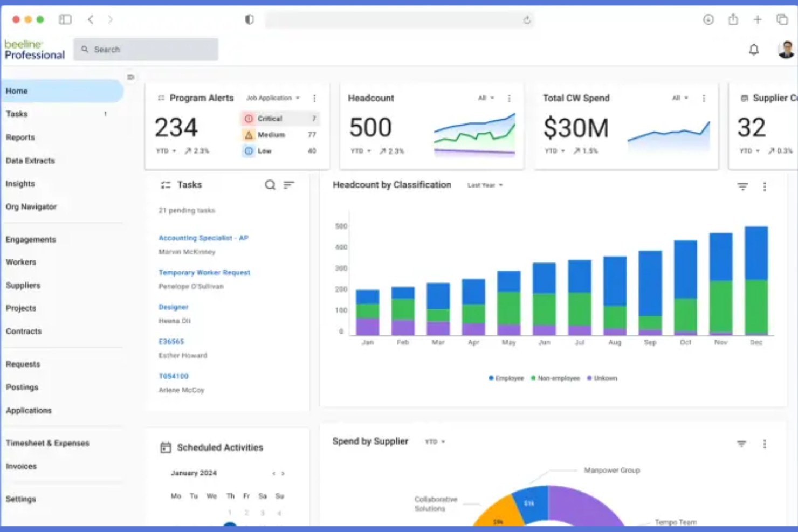
Task: Toggle the Unknown legend series
Action: click(x=602, y=378)
